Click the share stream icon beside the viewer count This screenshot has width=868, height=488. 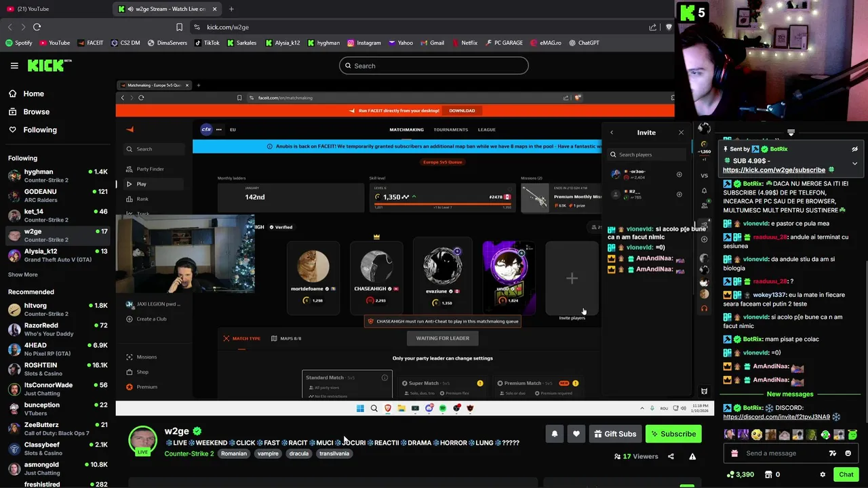click(671, 456)
